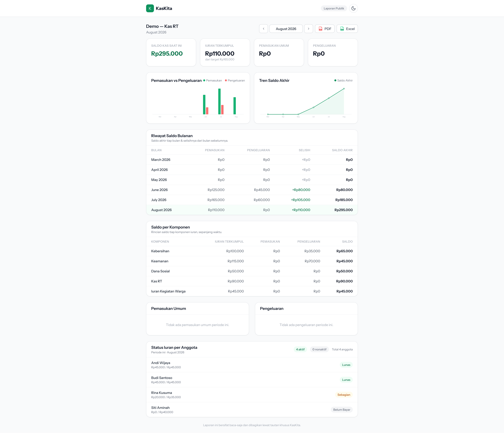Download the report with the Excel button
Viewport: 504px width, 433px height.
(x=347, y=29)
